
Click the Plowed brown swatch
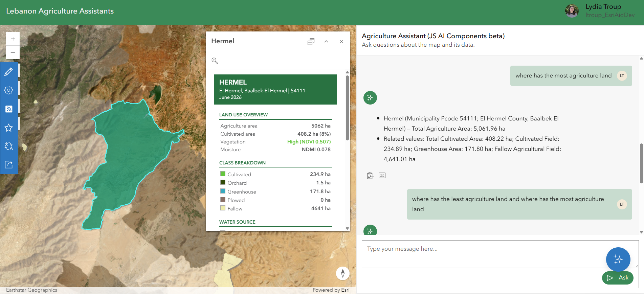point(223,200)
